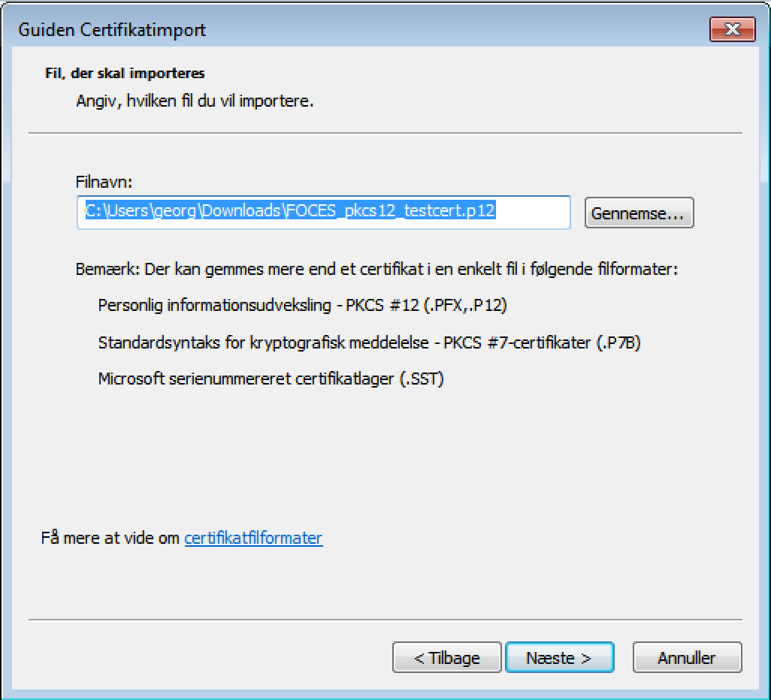Cancel the import with Annuller

click(687, 658)
